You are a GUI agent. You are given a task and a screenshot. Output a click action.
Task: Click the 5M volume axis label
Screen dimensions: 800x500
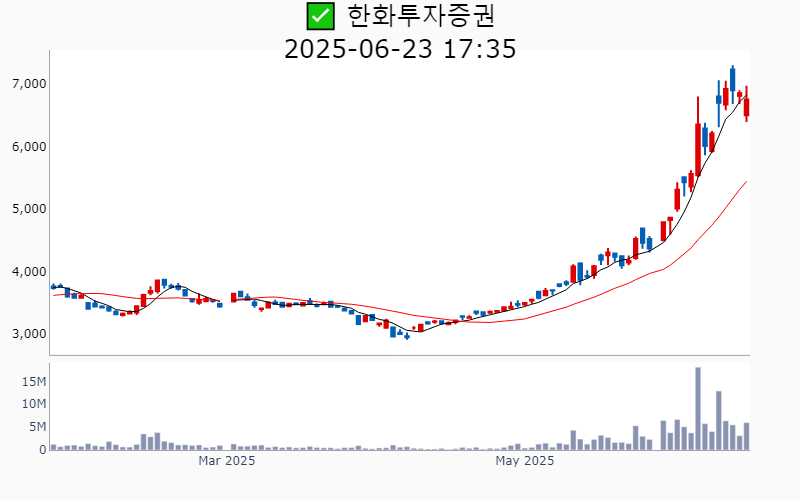pos(37,427)
